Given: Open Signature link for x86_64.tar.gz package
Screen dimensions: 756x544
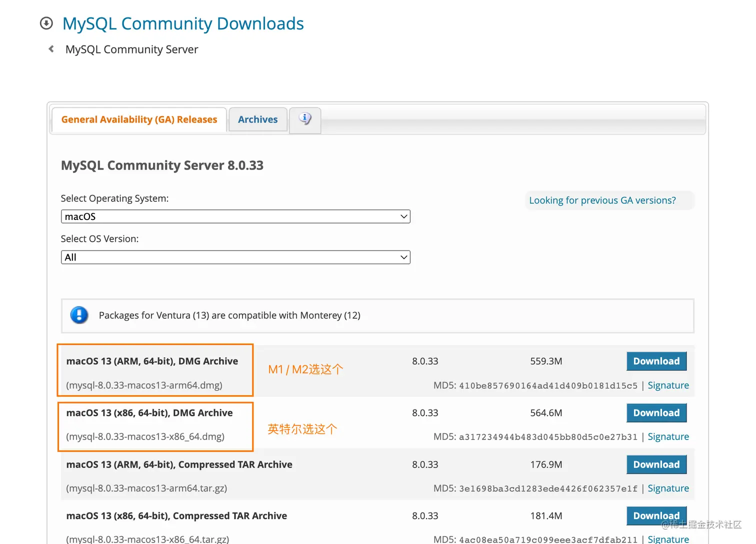Looking at the screenshot, I should click(x=668, y=539).
